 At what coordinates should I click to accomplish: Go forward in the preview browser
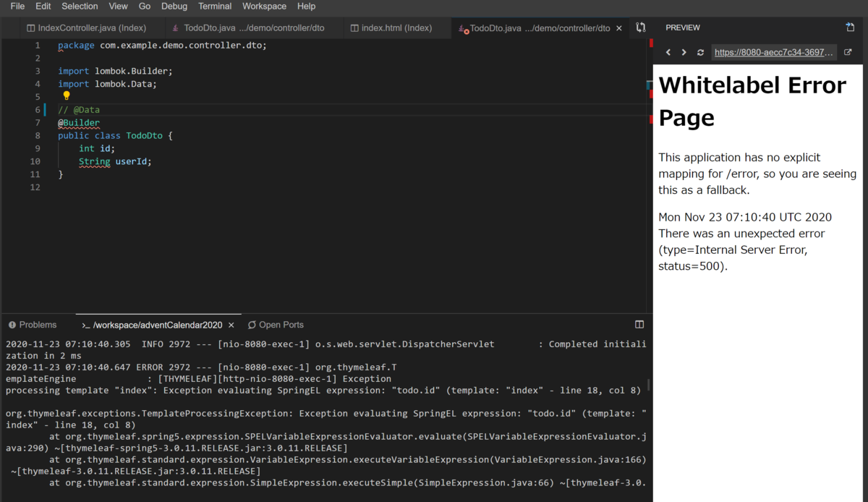684,52
